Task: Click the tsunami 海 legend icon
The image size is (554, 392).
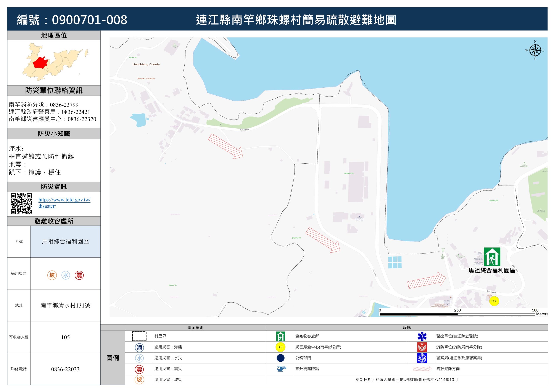Action: (139, 347)
